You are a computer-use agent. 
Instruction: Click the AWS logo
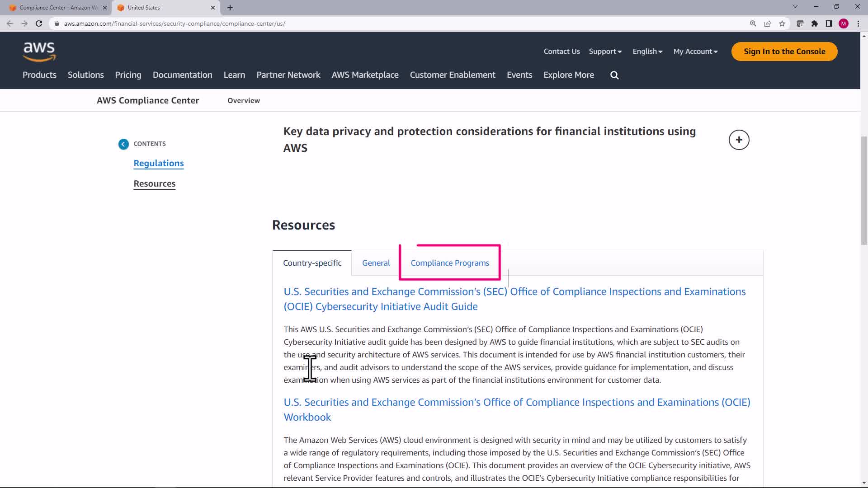tap(39, 52)
